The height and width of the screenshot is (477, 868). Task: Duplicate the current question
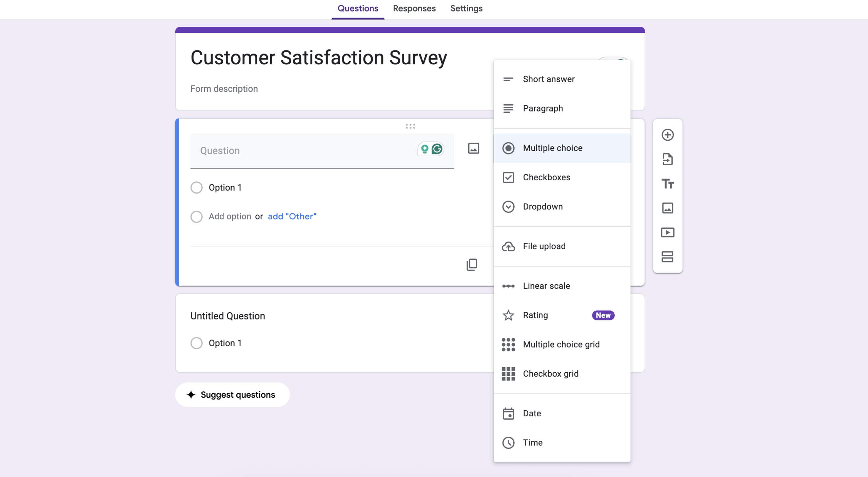pyautogui.click(x=472, y=265)
